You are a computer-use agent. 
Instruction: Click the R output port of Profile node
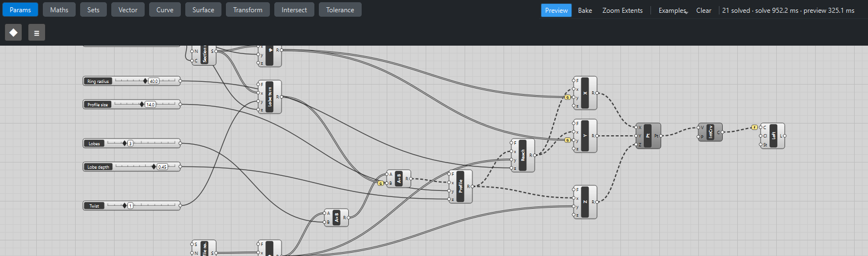tap(472, 186)
